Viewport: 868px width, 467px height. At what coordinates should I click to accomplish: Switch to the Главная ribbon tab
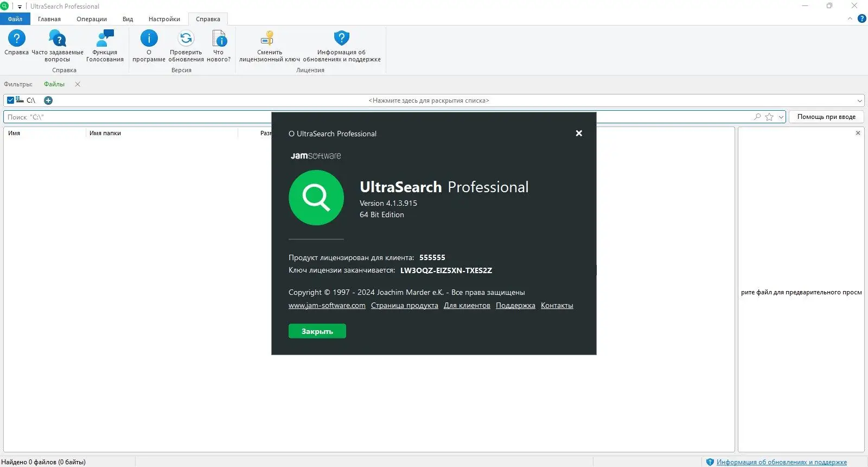click(x=49, y=19)
